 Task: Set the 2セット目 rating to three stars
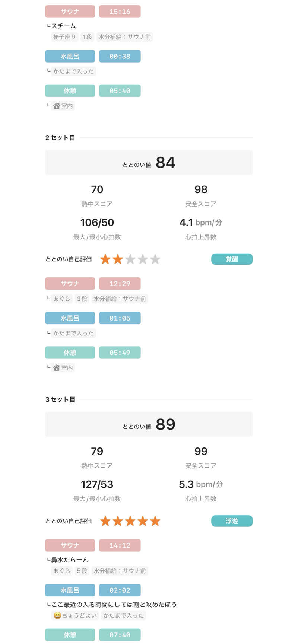point(130,259)
